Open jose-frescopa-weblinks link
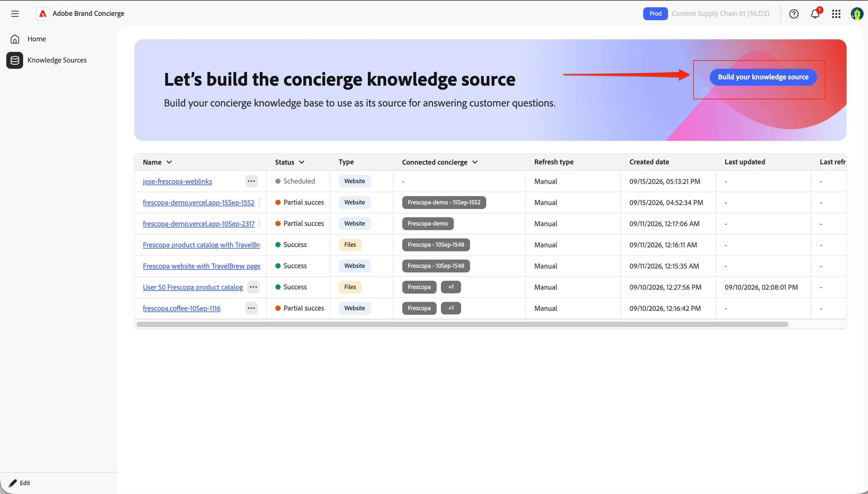 [x=177, y=182]
